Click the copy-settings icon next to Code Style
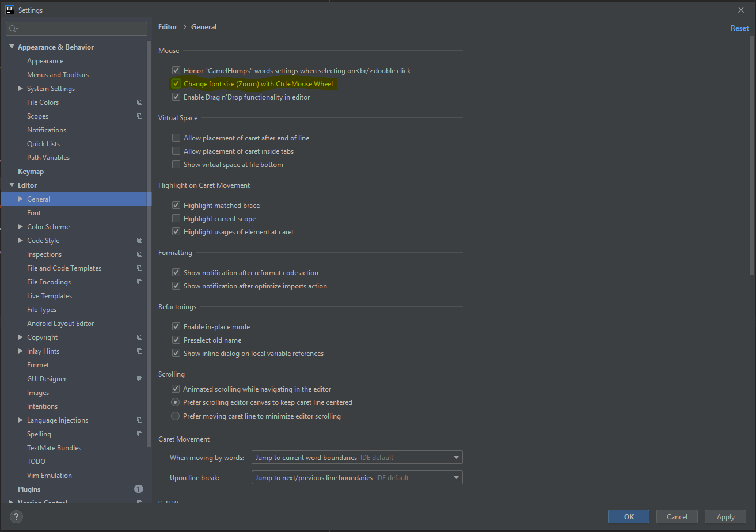 click(x=139, y=240)
